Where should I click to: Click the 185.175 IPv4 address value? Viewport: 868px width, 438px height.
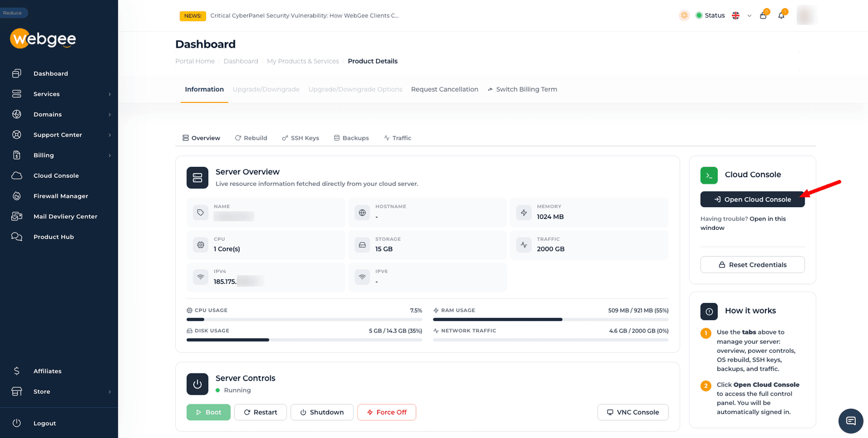239,281
